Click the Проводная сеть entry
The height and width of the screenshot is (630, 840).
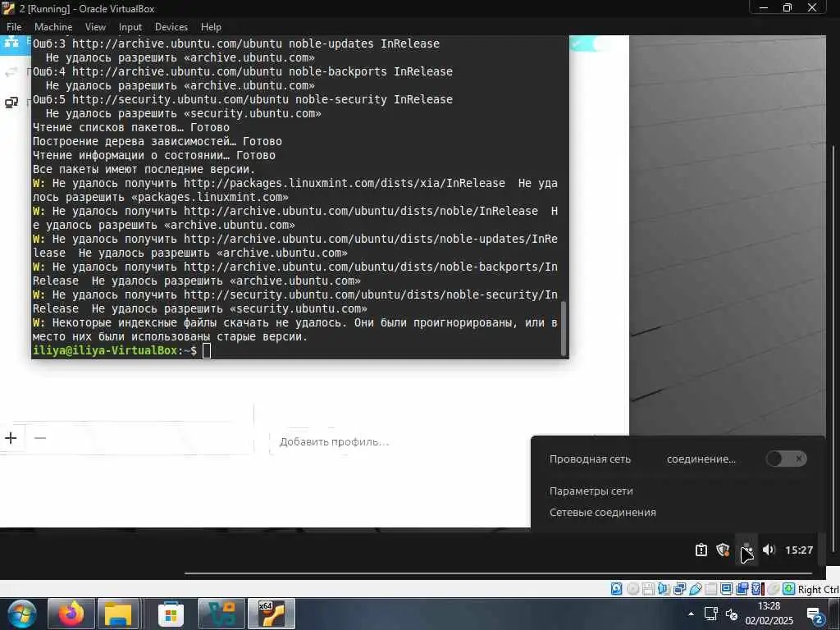[x=590, y=459]
